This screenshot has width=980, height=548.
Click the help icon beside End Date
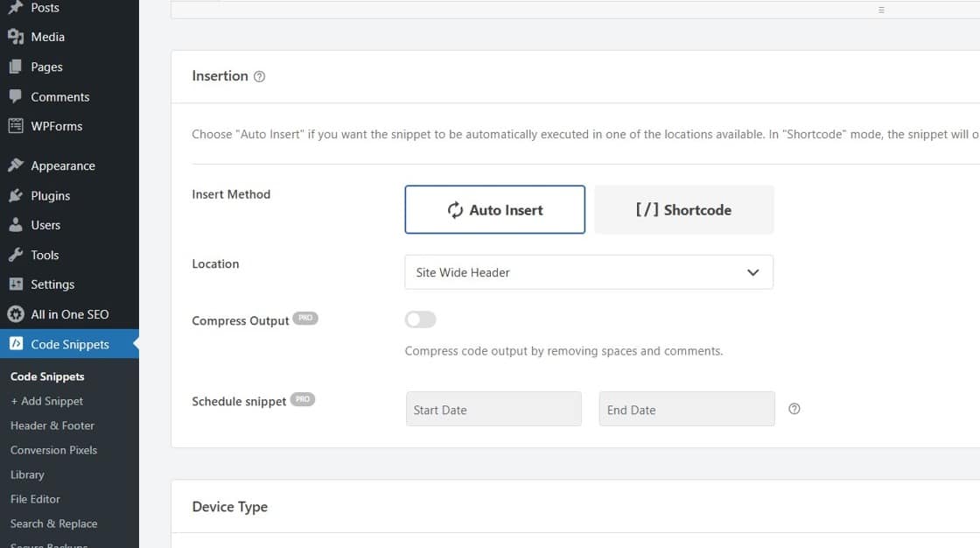point(794,409)
